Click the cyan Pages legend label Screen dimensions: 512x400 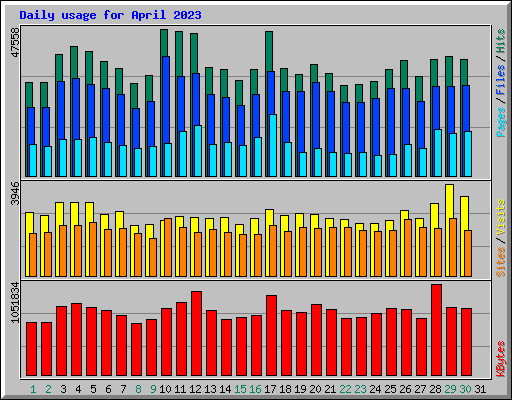(x=501, y=122)
